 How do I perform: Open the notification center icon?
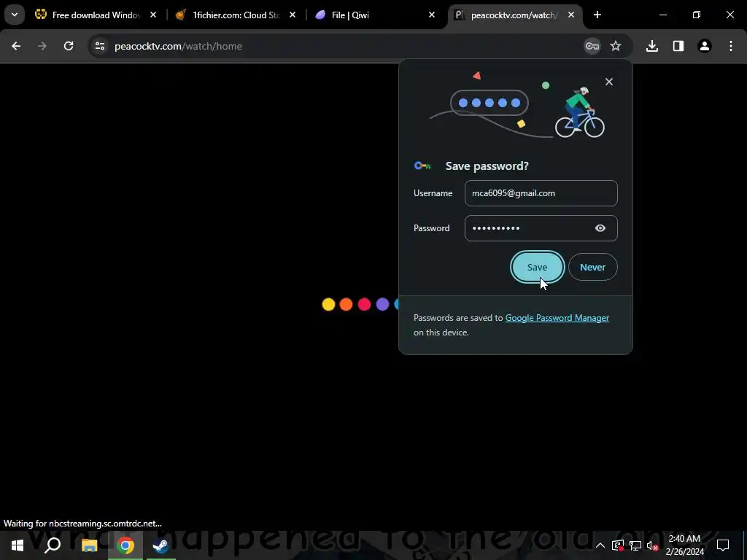point(723,545)
